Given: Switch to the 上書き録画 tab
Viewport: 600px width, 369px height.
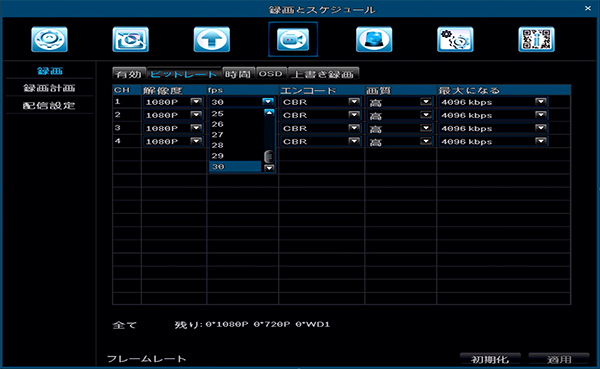Looking at the screenshot, I should pyautogui.click(x=323, y=73).
